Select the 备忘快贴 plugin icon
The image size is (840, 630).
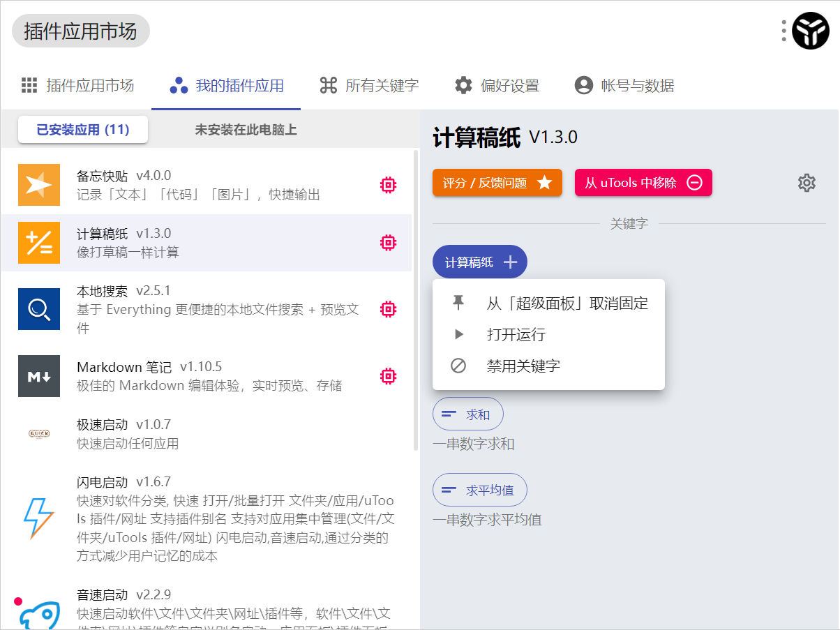(x=38, y=184)
